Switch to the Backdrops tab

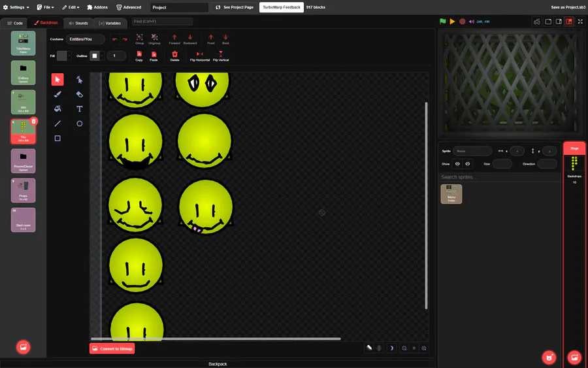(46, 23)
